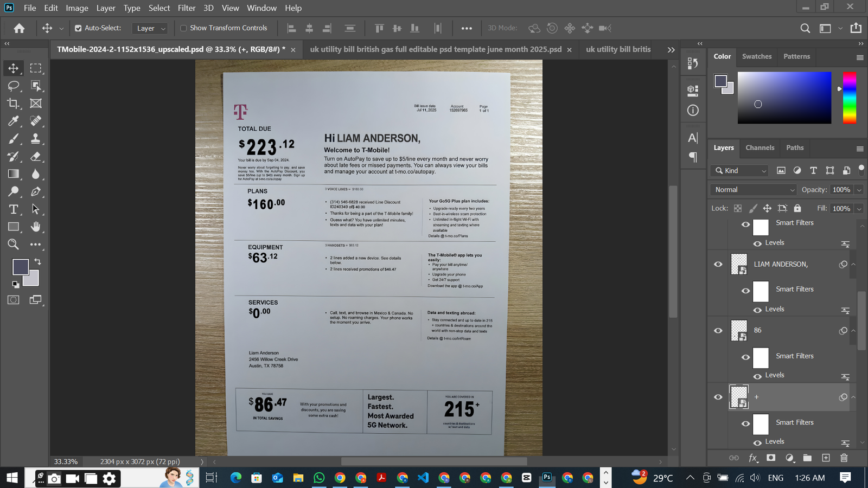Switch to the Paths tab

pyautogui.click(x=795, y=147)
